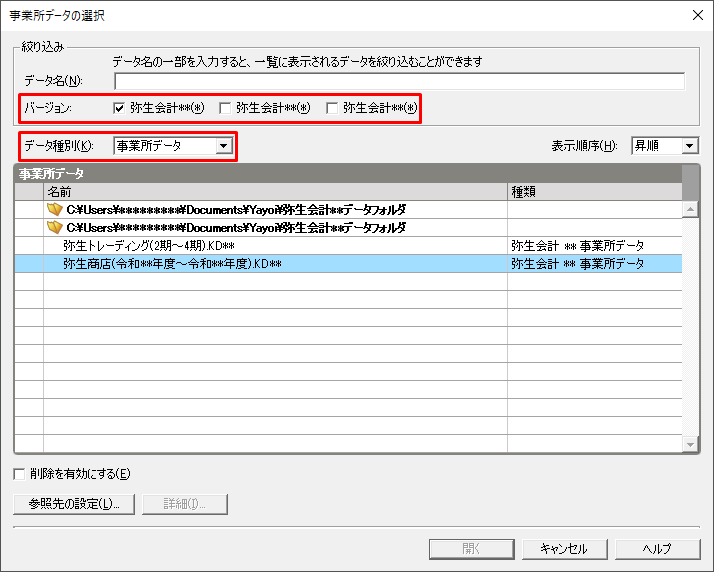Viewport: 714px width, 572px height.
Task: Close the 事業所データの選択 dialog
Action: [x=698, y=15]
